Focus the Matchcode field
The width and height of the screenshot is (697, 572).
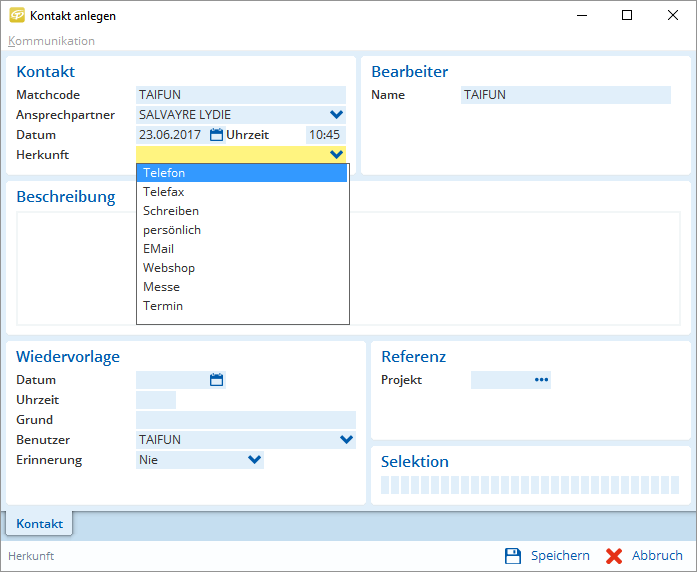(240, 95)
